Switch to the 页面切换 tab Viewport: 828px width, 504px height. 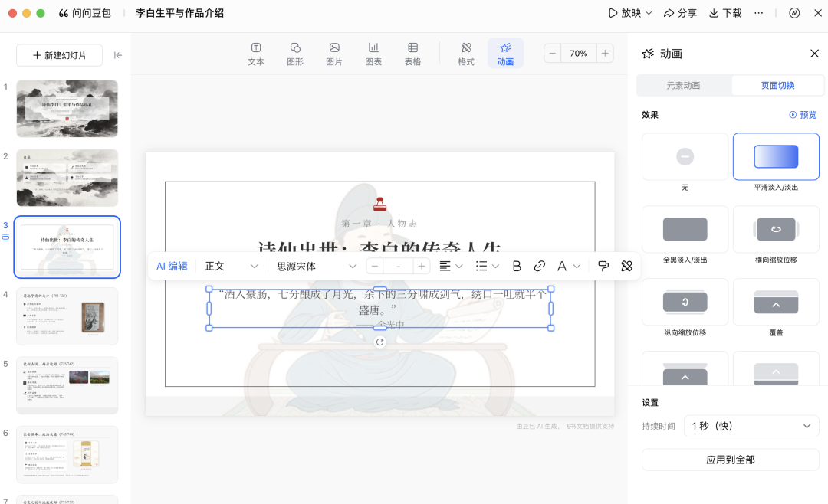(777, 86)
